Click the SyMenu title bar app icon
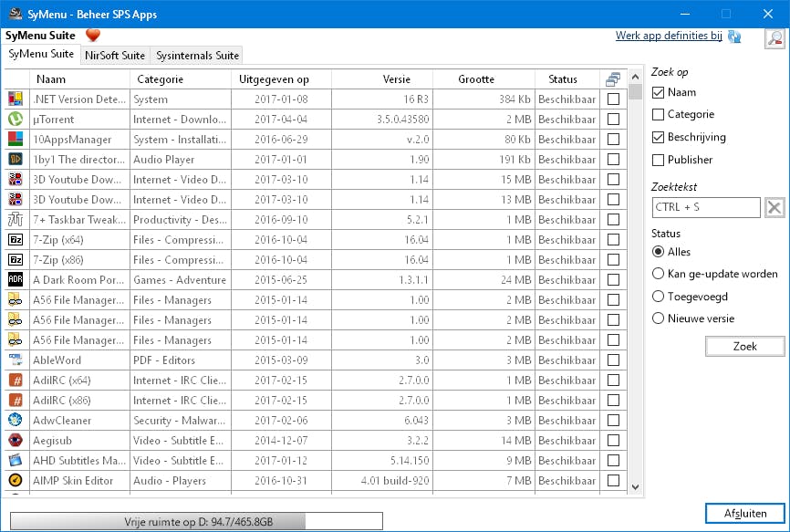Image resolution: width=790 pixels, height=532 pixels. pos(16,14)
